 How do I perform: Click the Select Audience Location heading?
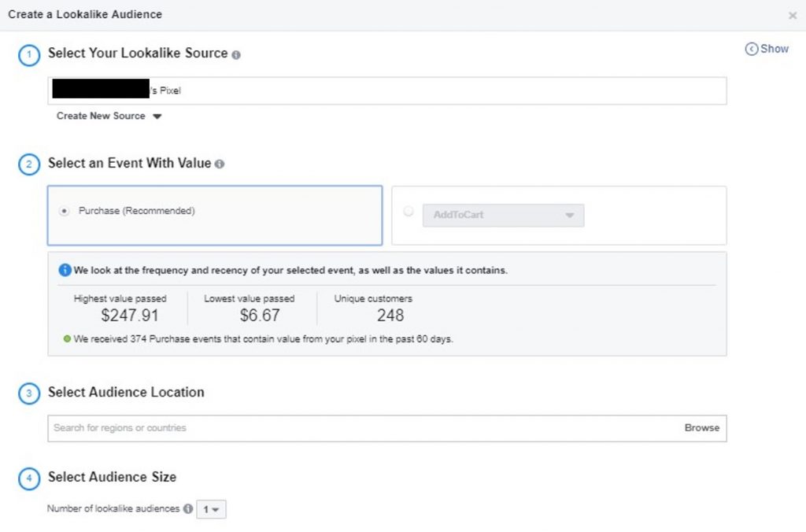tap(126, 392)
